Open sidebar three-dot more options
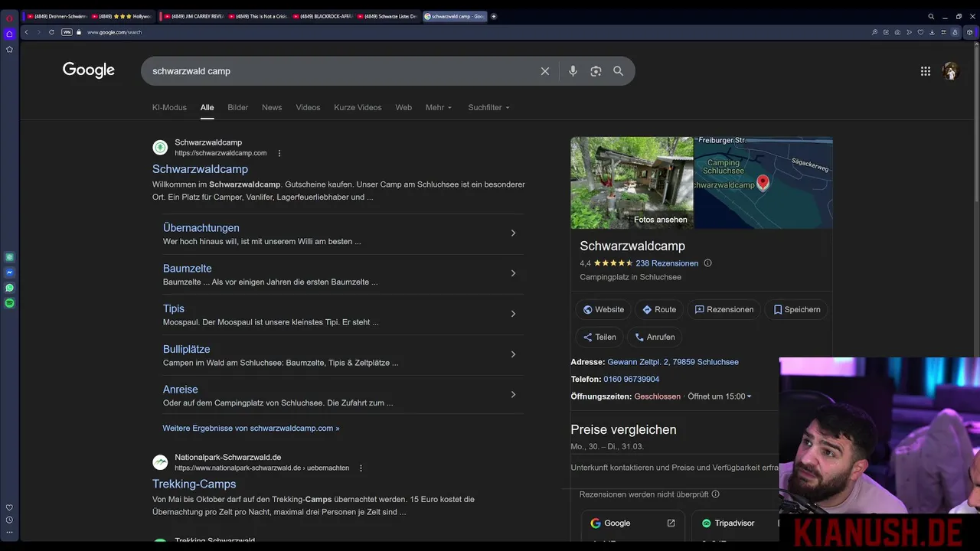Screen dimensions: 980x551 pyautogui.click(x=9, y=532)
